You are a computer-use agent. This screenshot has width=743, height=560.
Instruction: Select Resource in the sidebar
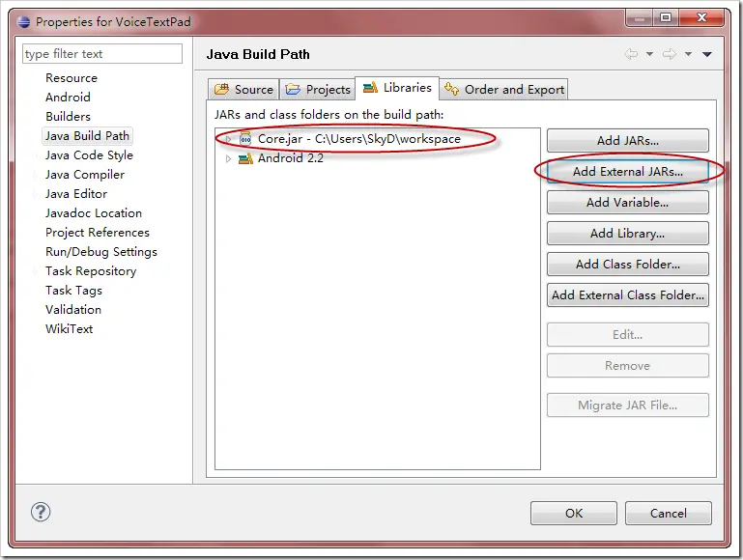pyautogui.click(x=71, y=78)
